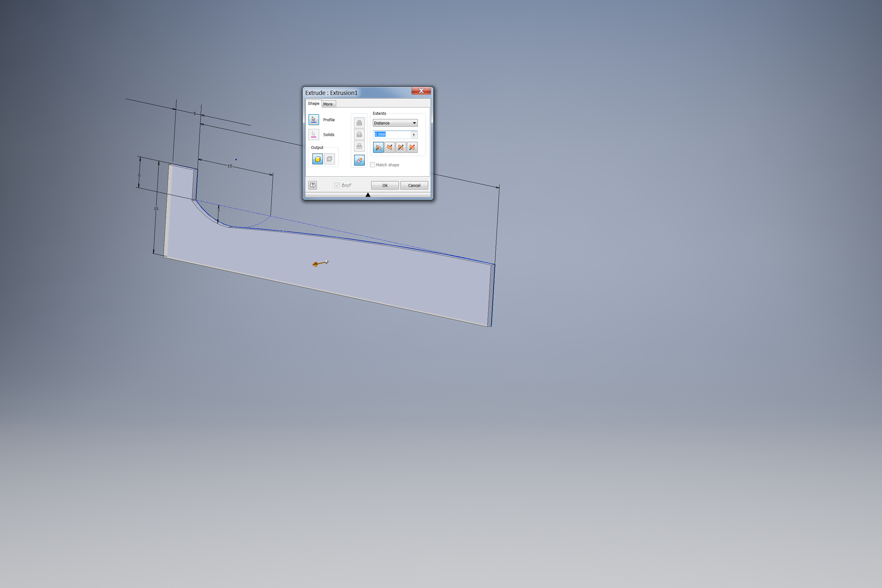This screenshot has height=588, width=882.
Task: Click the preview glasses icon
Action: click(346, 185)
